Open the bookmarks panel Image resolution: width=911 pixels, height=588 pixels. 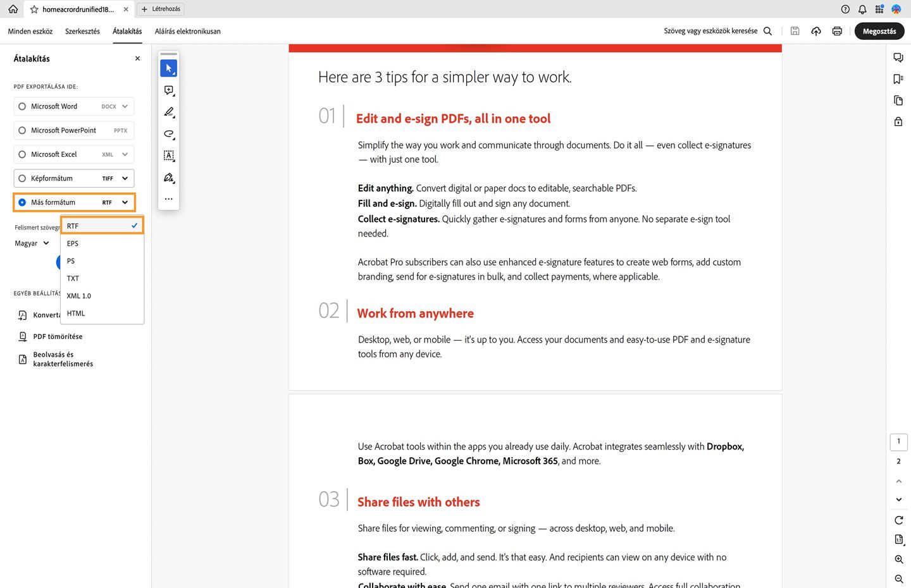[898, 78]
